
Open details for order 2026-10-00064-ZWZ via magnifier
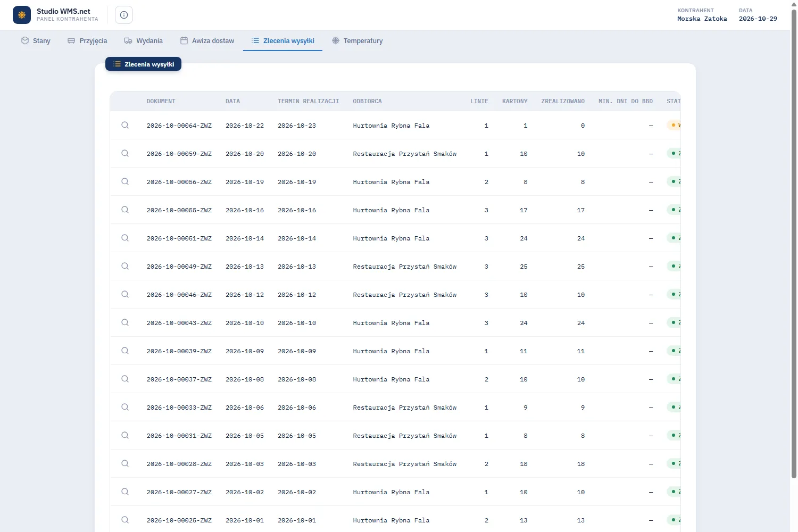[x=125, y=125]
